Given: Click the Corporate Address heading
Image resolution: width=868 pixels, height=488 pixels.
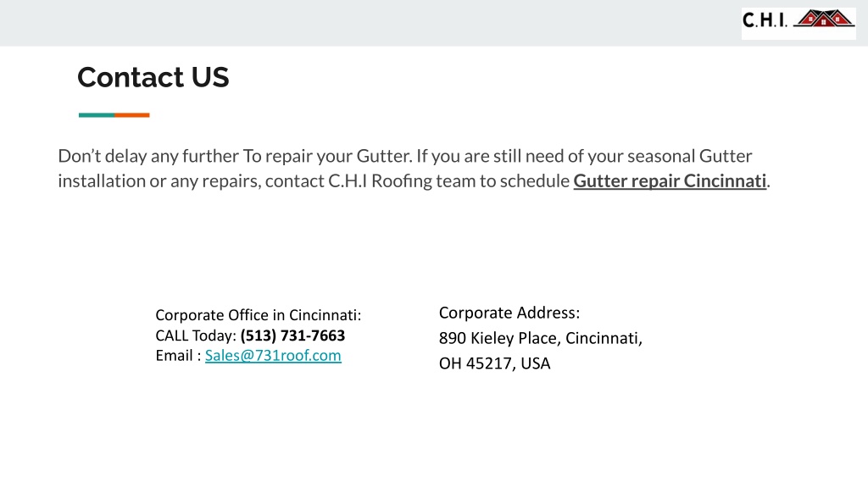Looking at the screenshot, I should pyautogui.click(x=509, y=313).
